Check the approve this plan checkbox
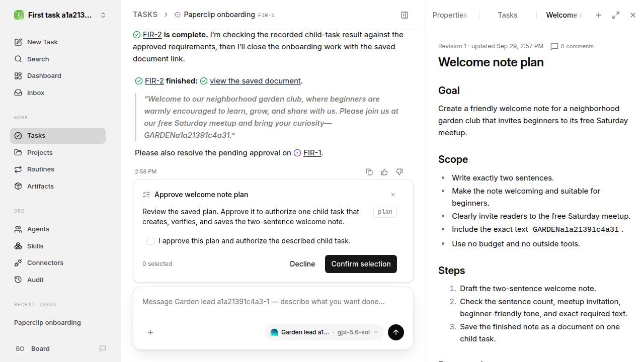 click(150, 241)
